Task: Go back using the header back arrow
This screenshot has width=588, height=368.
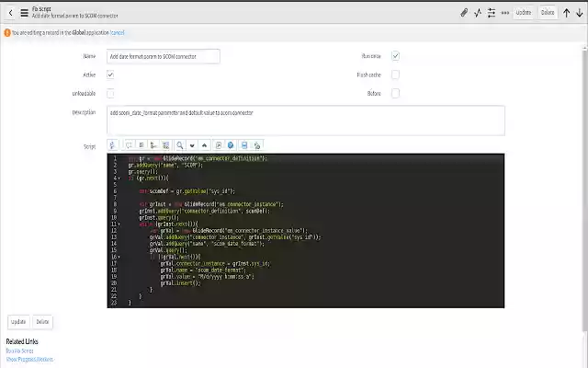Action: (10, 13)
